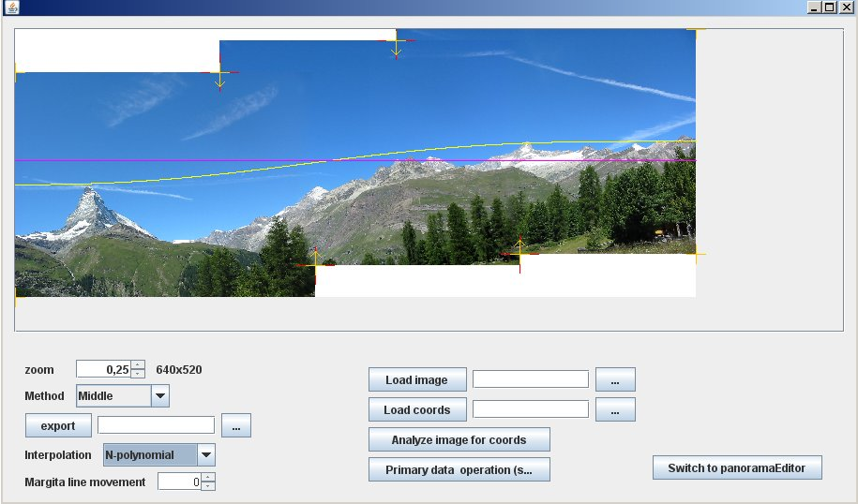Screen dimensions: 858x504
Task: Click the zoom value field showing 0,25
Action: pos(103,369)
